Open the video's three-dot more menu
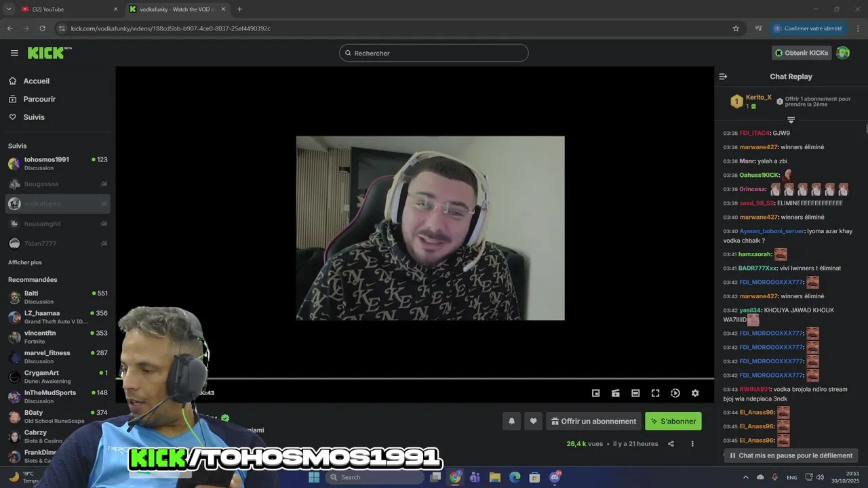The width and height of the screenshot is (868, 488). click(x=692, y=444)
